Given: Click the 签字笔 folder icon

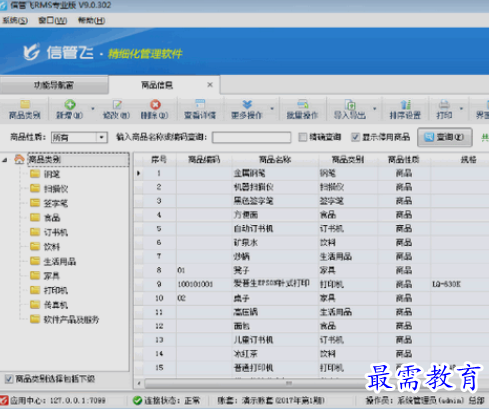Looking at the screenshot, I should (35, 203).
